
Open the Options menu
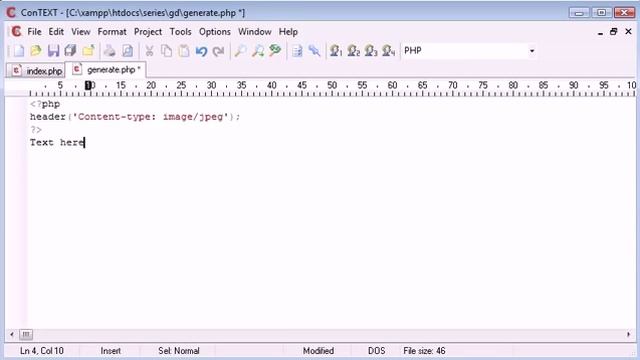215,32
